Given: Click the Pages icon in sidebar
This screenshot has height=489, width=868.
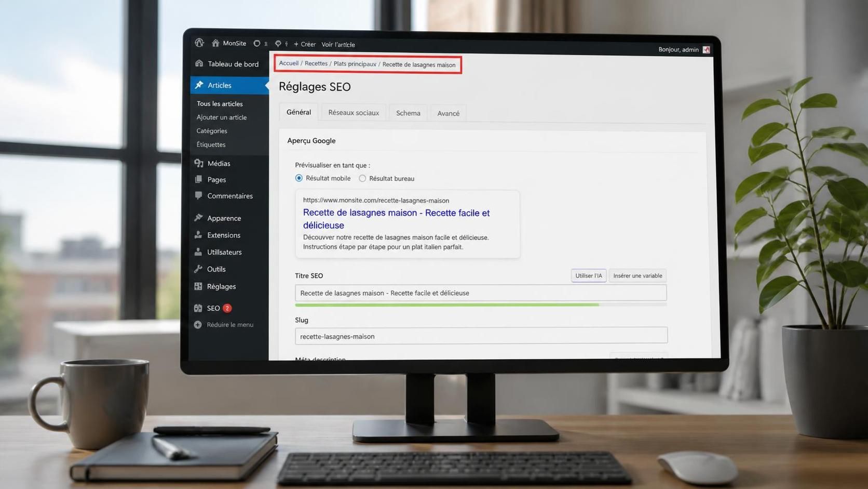Looking at the screenshot, I should pos(198,179).
